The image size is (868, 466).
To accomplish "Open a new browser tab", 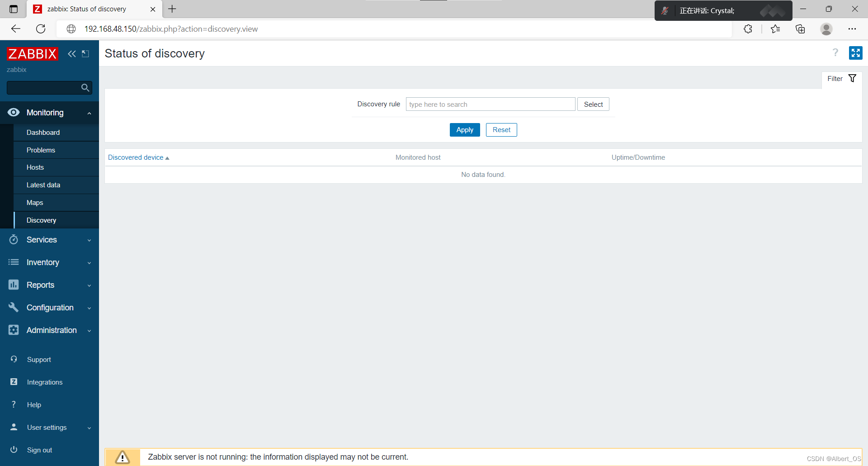I will [172, 9].
